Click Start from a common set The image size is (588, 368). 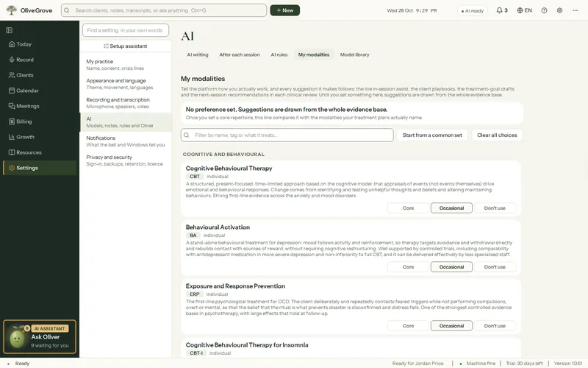coord(432,135)
